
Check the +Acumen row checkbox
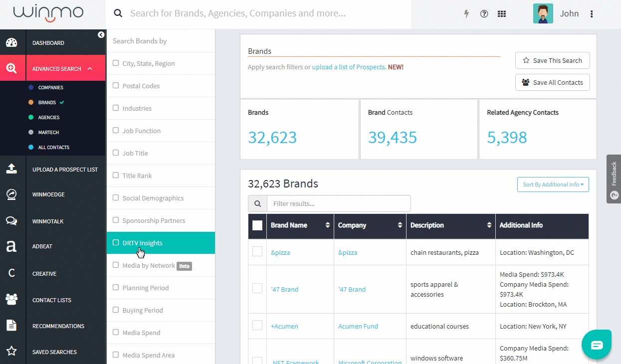pyautogui.click(x=257, y=325)
